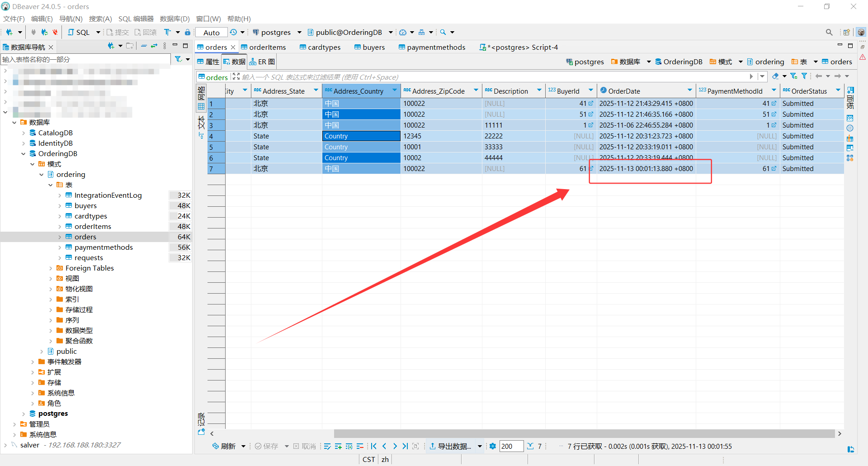Switch to the ER 图 tab
The image size is (868, 466).
point(262,62)
